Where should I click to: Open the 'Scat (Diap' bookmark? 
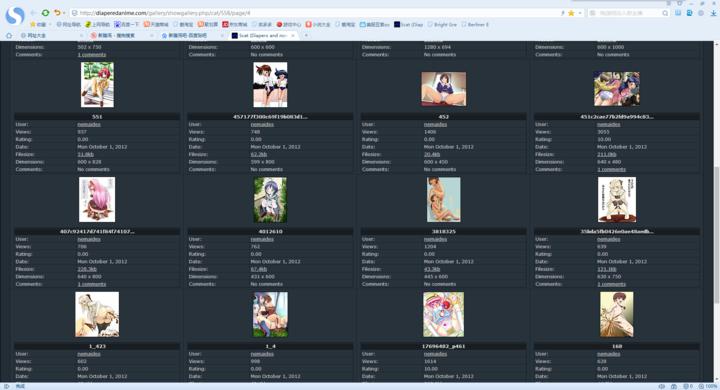click(x=408, y=24)
